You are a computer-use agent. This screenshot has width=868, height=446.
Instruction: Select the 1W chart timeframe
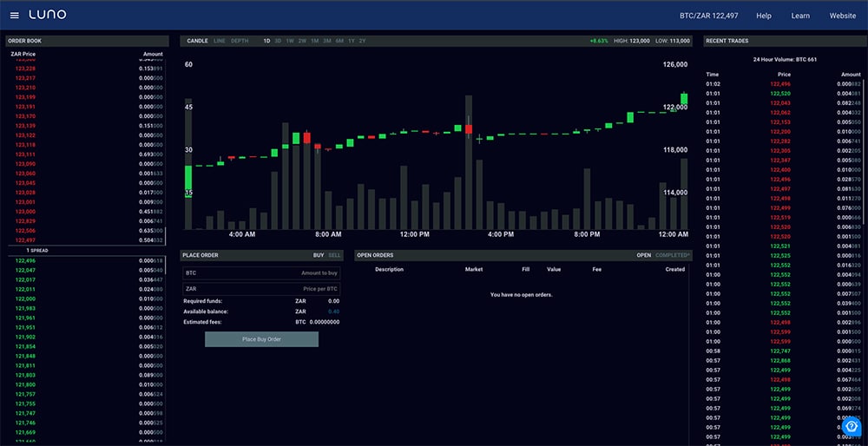(290, 41)
